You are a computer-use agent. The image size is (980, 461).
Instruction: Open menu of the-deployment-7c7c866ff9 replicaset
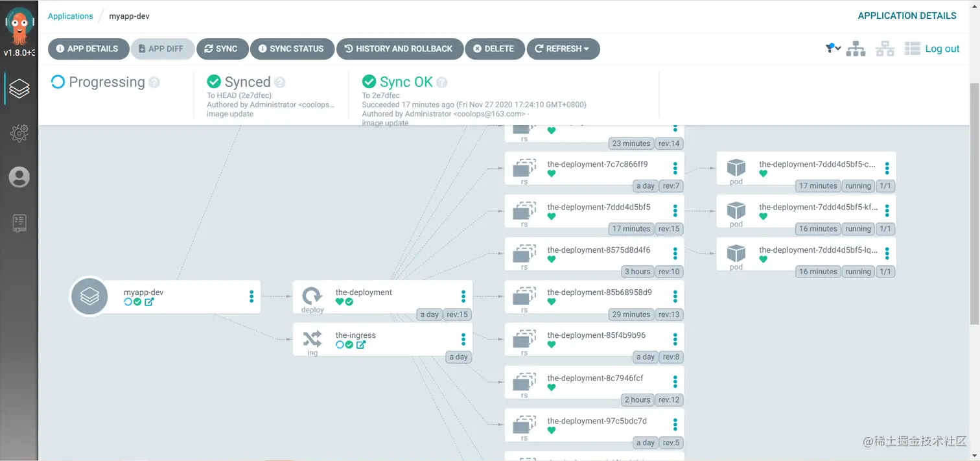[x=675, y=168]
